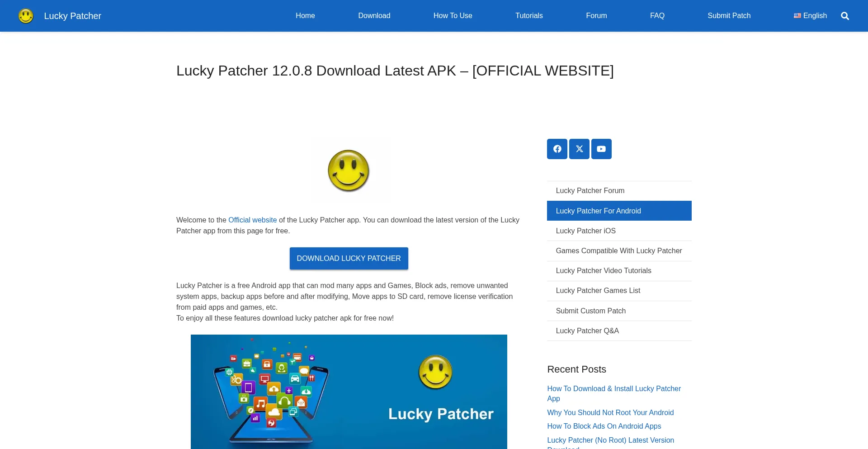Viewport: 868px width, 449px height.
Task: Open Lucky Patcher Games List link
Action: click(619, 290)
